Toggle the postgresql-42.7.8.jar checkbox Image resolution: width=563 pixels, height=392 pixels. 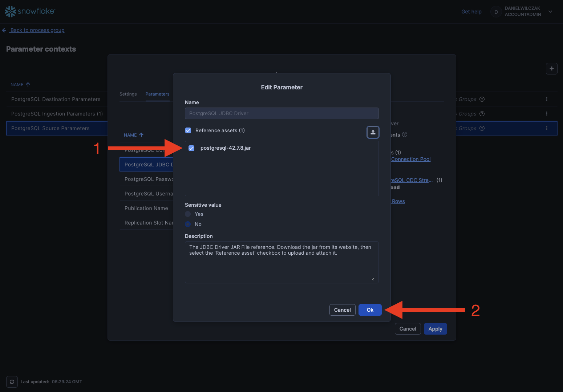point(191,148)
